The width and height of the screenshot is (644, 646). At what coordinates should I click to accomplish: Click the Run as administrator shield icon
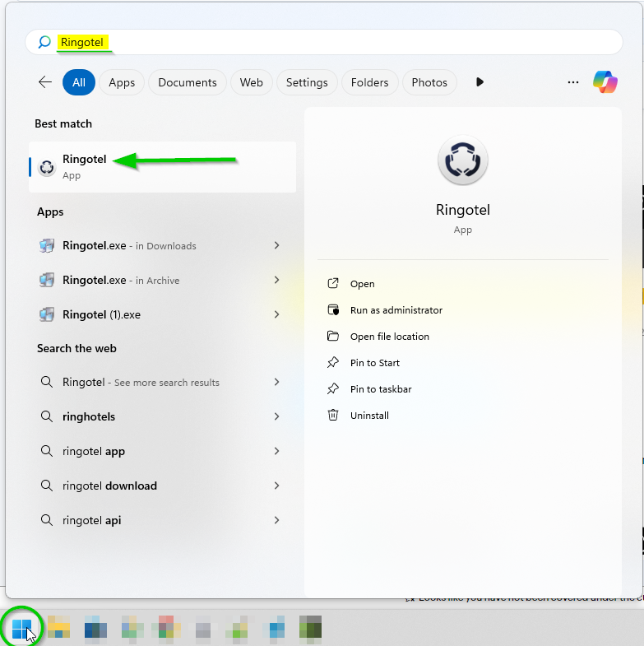[333, 309]
